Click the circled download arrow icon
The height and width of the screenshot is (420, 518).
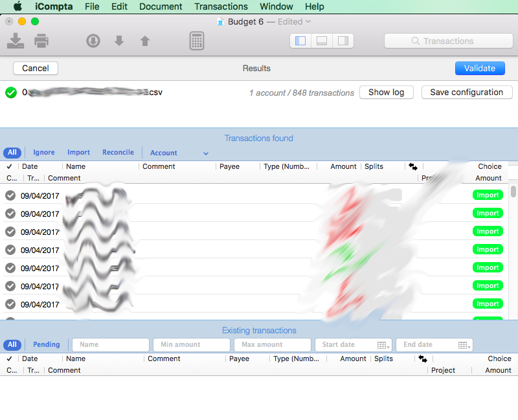(x=93, y=41)
